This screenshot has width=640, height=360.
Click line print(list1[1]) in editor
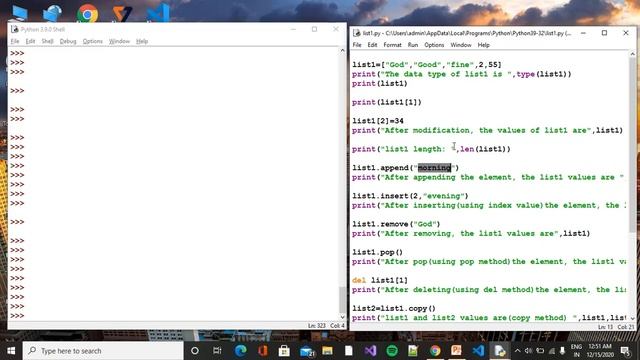tap(387, 102)
